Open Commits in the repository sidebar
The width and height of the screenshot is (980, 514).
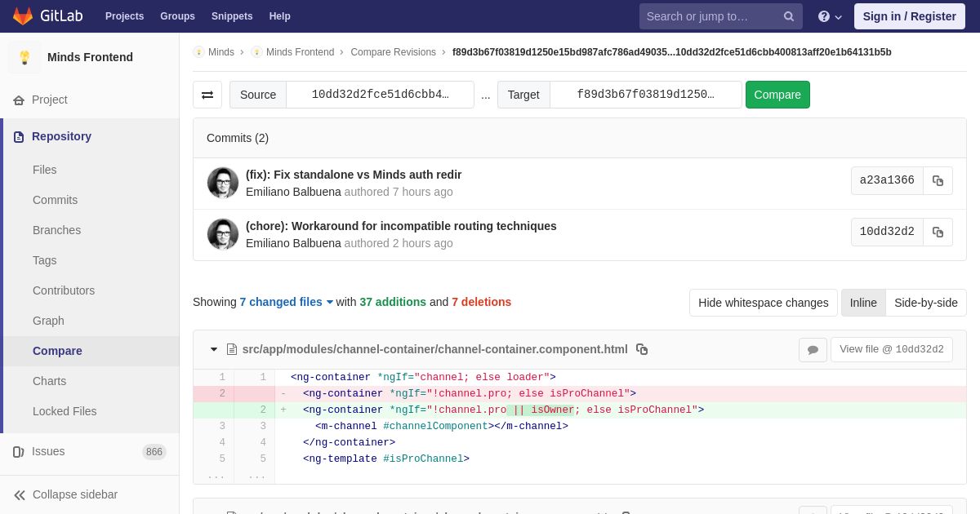55,200
